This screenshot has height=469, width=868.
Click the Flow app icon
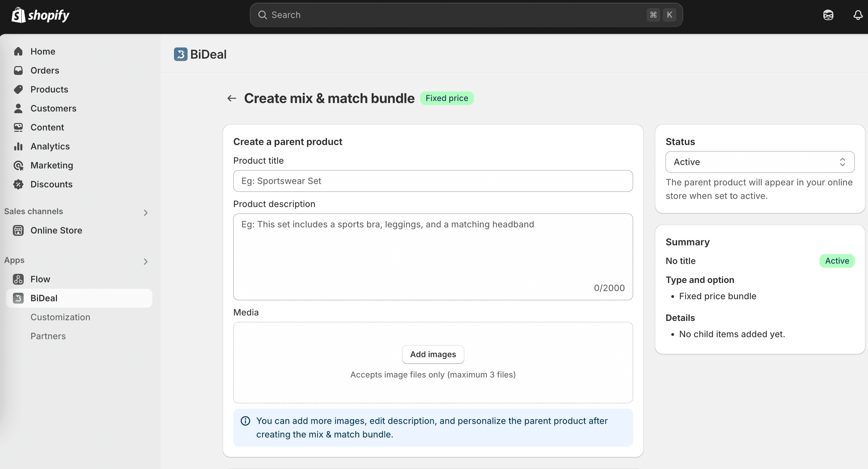18,279
